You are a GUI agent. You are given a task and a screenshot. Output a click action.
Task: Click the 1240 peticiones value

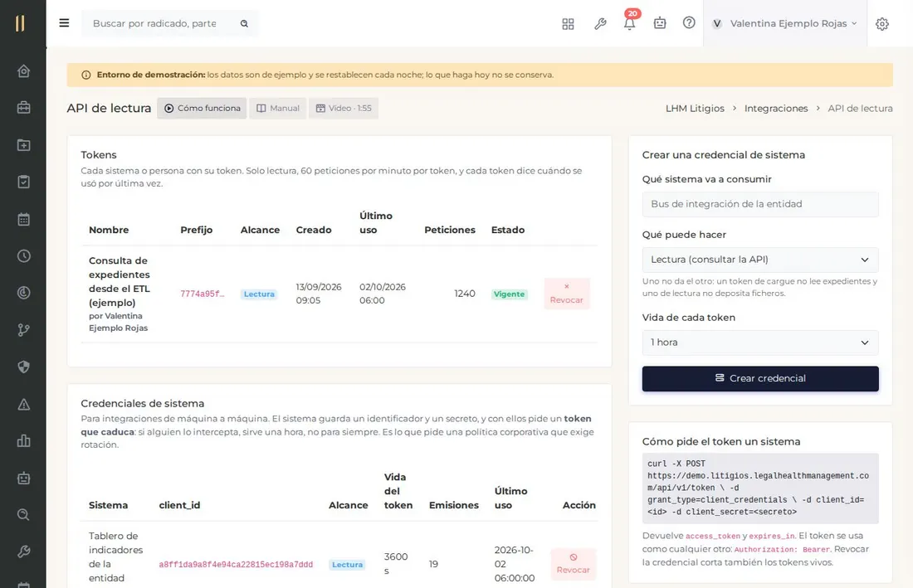[465, 294]
